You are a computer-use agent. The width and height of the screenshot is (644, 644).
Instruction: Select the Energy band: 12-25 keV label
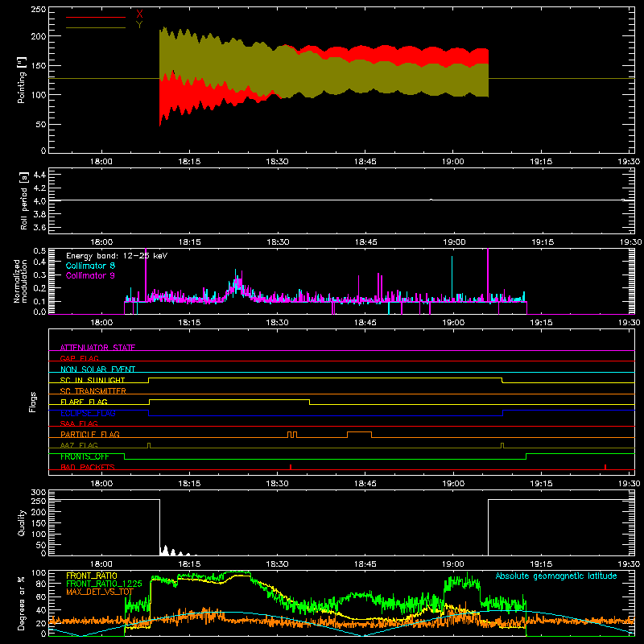point(117,256)
